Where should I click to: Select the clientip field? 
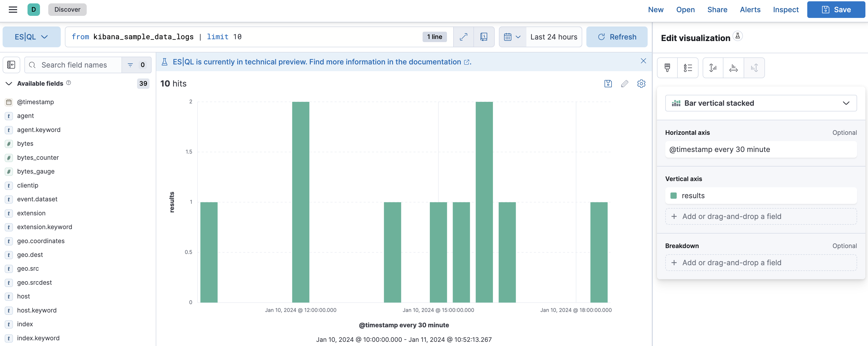click(28, 185)
